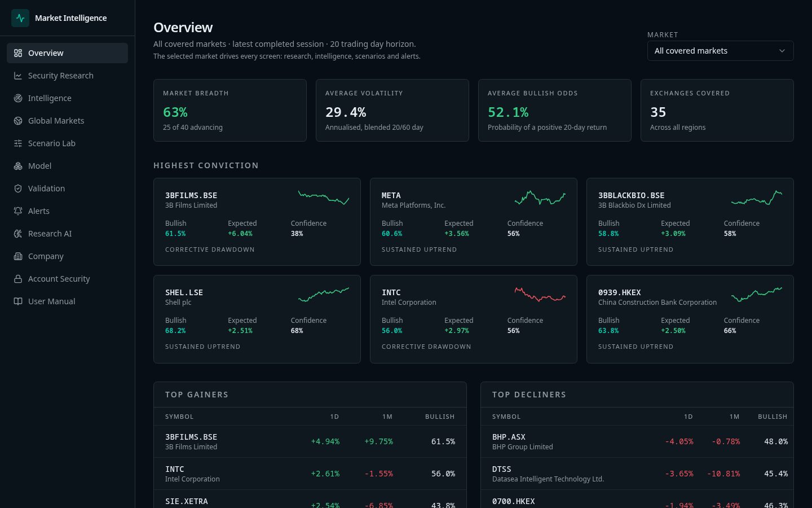Click the Market dropdown chevron arrow
Viewport: 812px width, 508px height.
pyautogui.click(x=782, y=51)
